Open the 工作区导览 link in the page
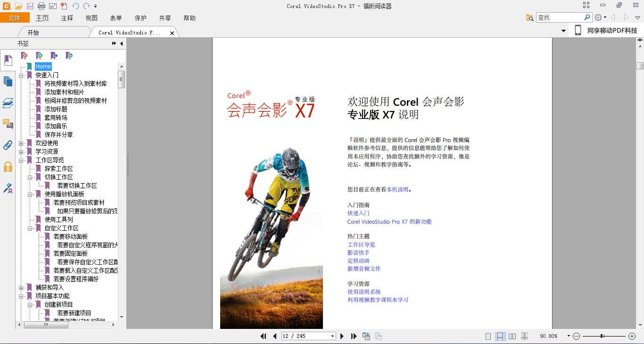This screenshot has width=644, height=344. pos(361,244)
